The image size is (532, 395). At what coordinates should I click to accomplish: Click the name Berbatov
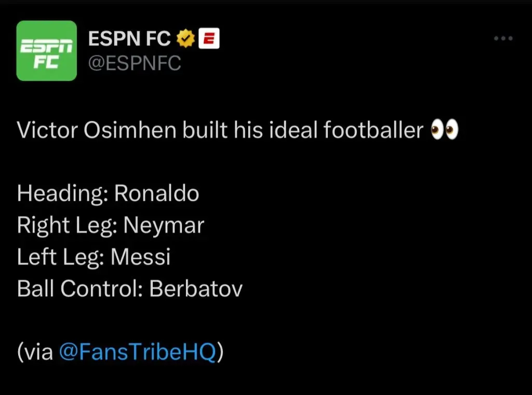(x=196, y=289)
